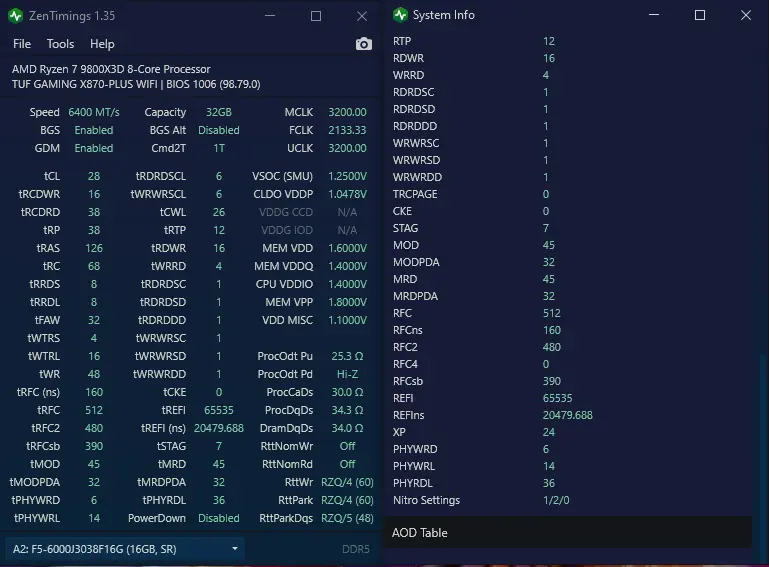Image resolution: width=769 pixels, height=567 pixels.
Task: Click the DramDqDs 34.0 Ω value
Action: [347, 428]
